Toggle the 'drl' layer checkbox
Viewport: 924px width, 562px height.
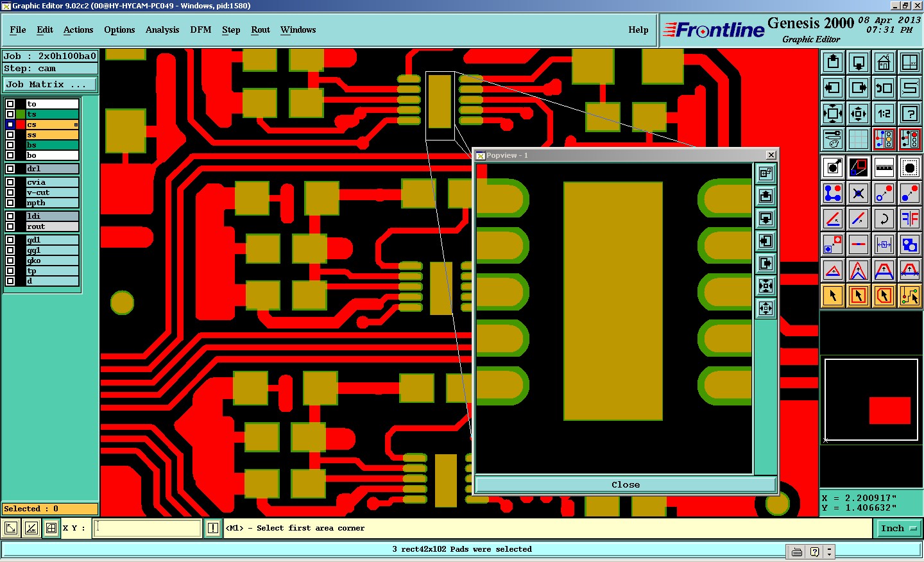click(10, 169)
